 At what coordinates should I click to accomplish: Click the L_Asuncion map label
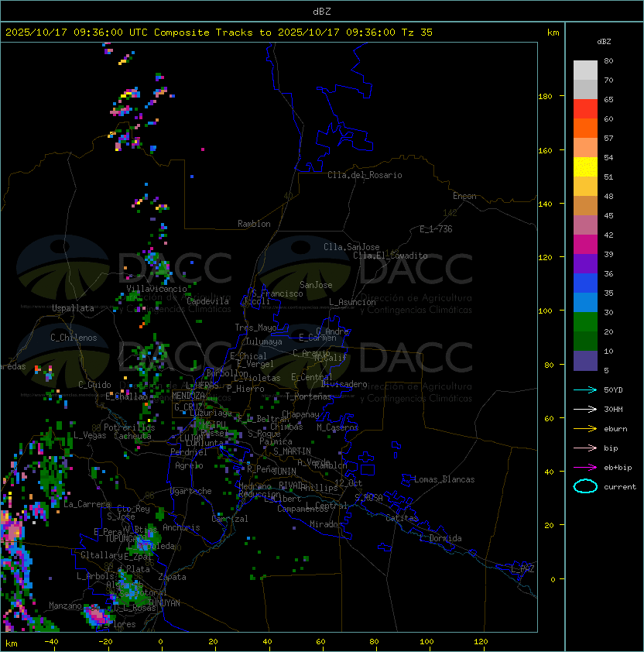click(352, 302)
